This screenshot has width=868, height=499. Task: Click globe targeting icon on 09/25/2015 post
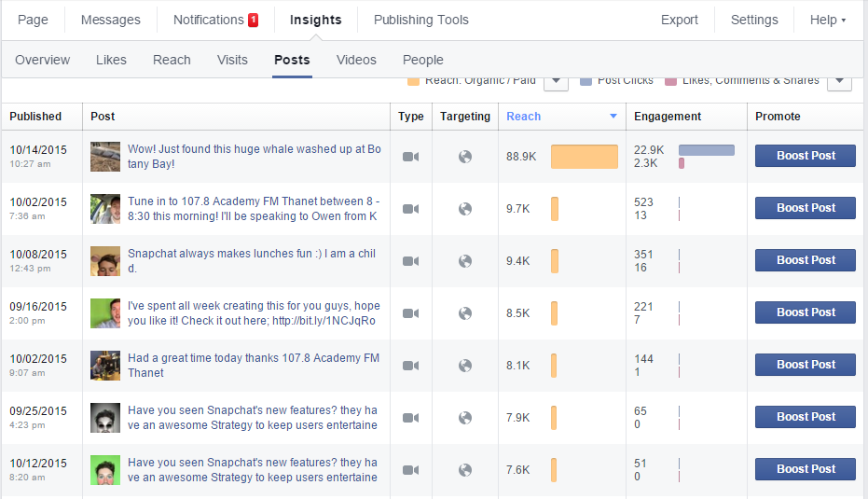pyautogui.click(x=465, y=418)
